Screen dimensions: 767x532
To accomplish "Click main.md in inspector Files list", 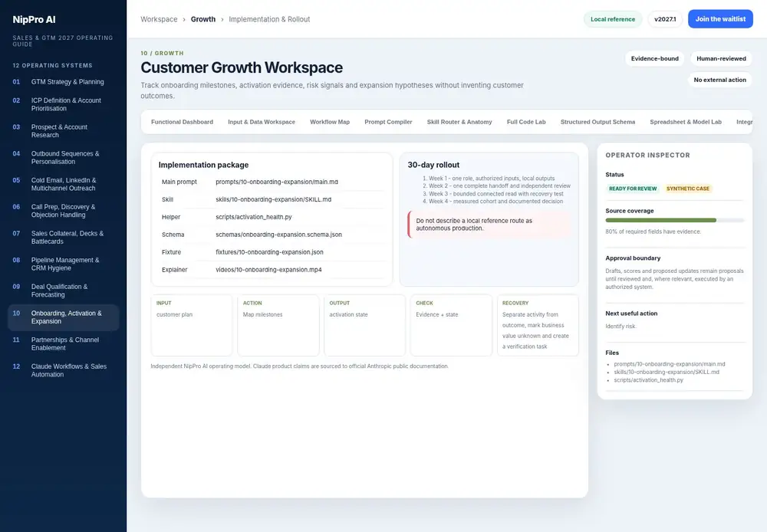I will click(669, 364).
